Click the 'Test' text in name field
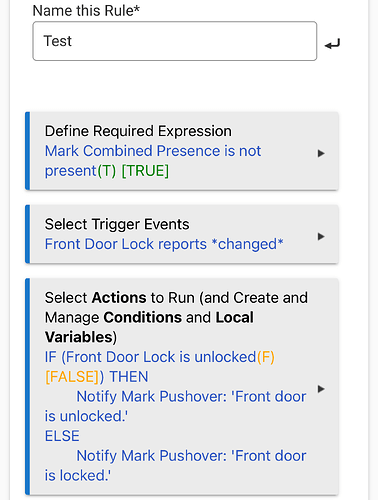 point(58,41)
